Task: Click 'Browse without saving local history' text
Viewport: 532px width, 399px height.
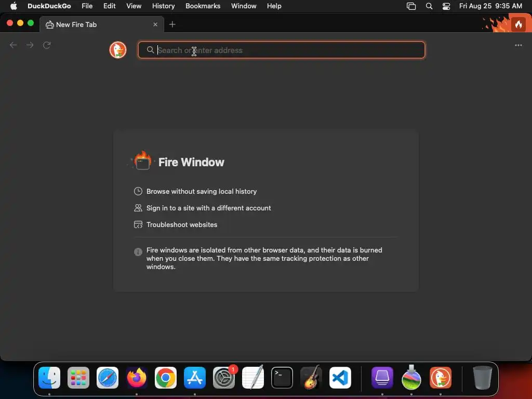Action: 202,191
